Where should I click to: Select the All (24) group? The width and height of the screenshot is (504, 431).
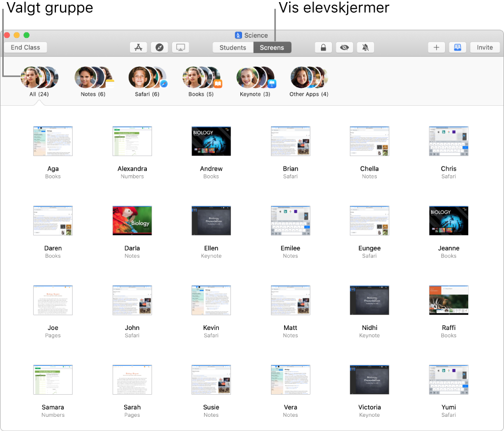(39, 82)
